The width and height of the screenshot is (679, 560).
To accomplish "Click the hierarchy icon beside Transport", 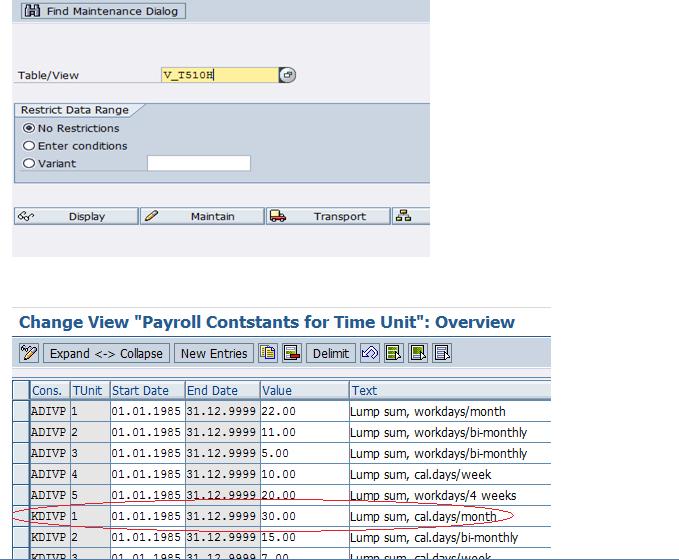I will (x=403, y=216).
